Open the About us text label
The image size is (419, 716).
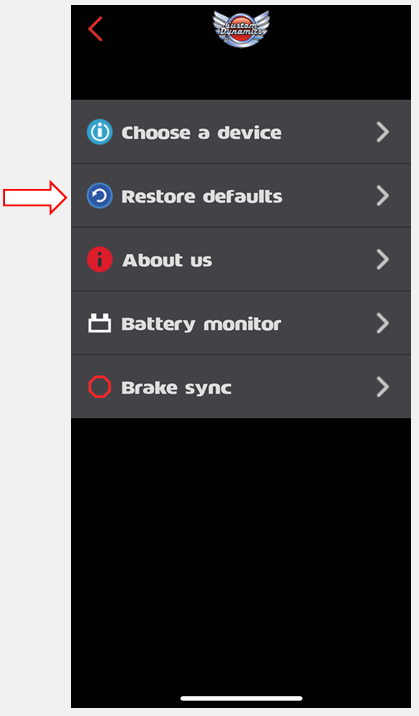click(167, 260)
